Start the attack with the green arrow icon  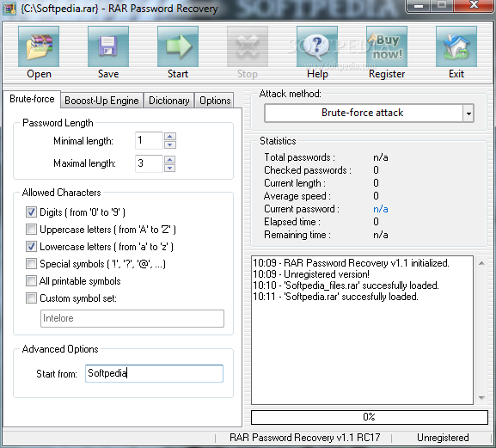[178, 46]
